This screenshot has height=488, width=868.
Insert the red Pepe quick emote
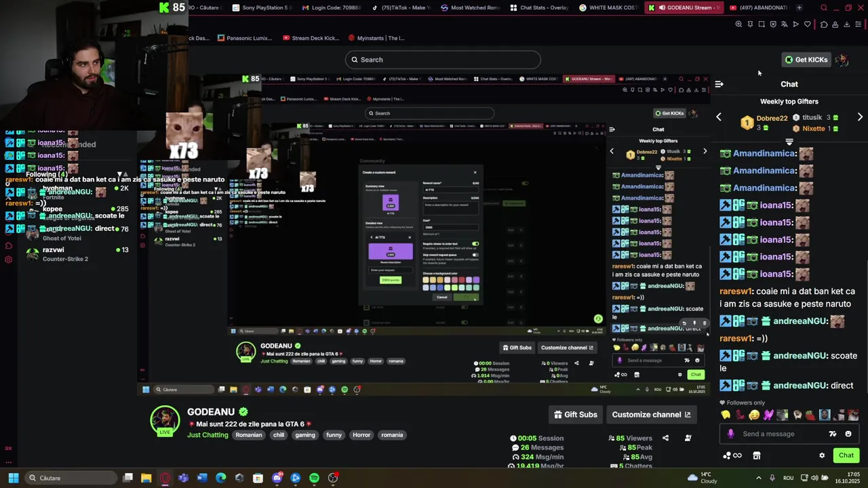click(810, 415)
